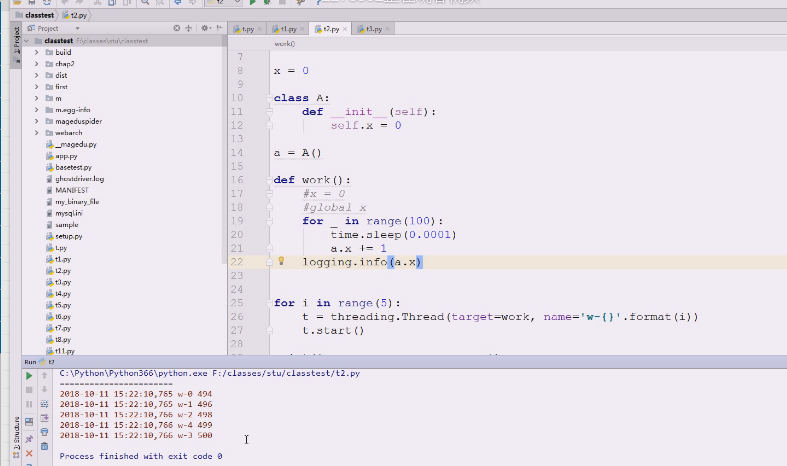Switch to the t.py editor tab
Viewport: 787px width, 466px height.
(245, 29)
